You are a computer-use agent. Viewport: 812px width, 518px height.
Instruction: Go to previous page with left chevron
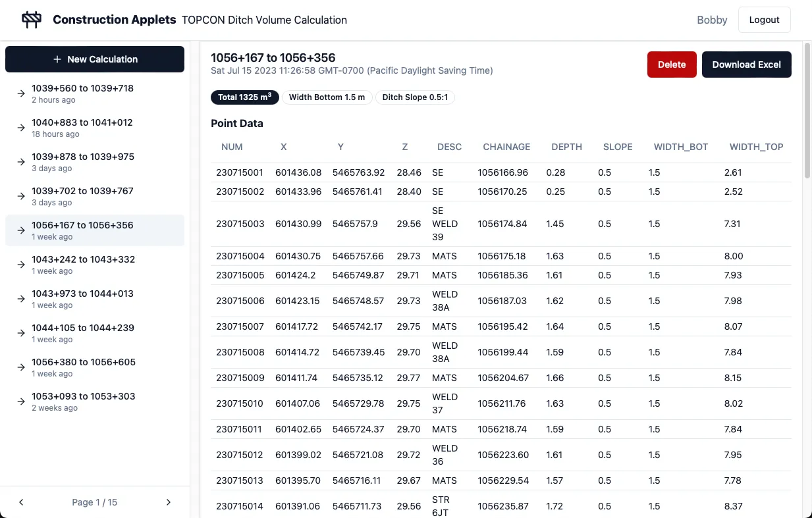pos(21,502)
